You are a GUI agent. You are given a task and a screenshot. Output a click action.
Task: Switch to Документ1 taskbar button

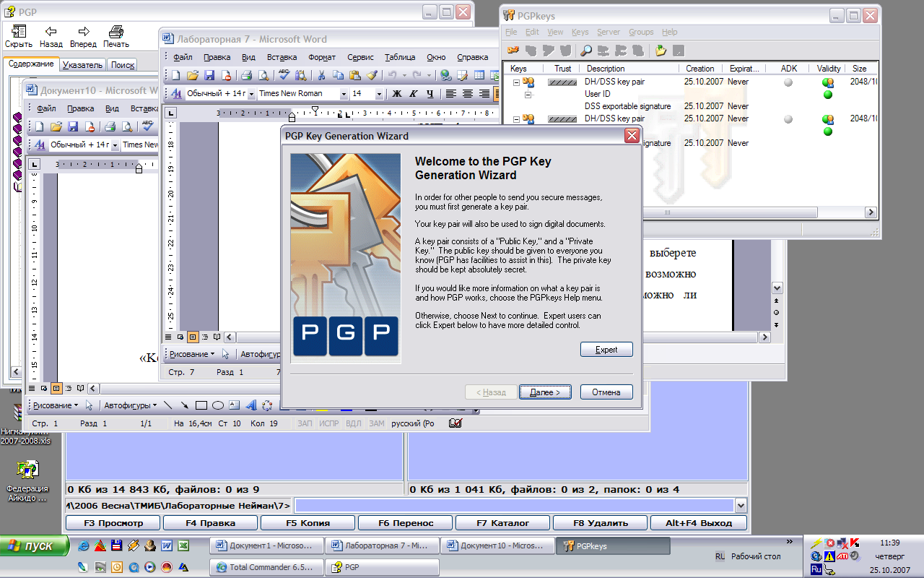pos(266,546)
